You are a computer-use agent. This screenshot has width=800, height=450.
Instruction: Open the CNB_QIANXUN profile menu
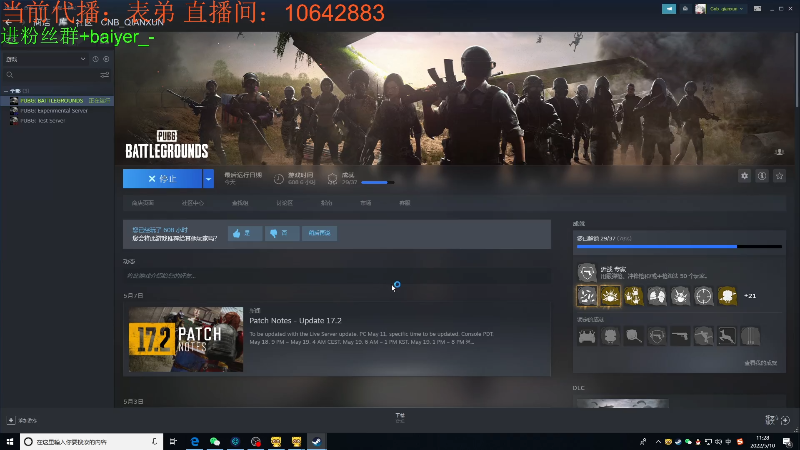[x=132, y=22]
